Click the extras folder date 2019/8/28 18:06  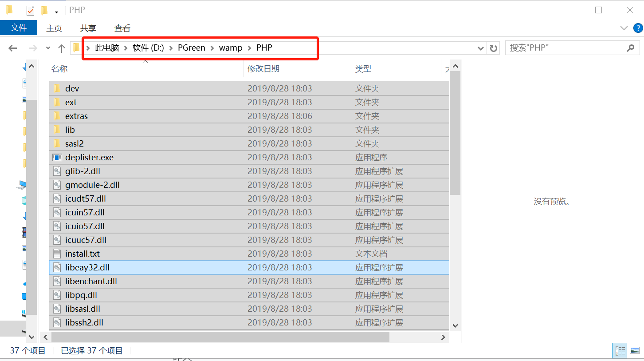point(280,116)
